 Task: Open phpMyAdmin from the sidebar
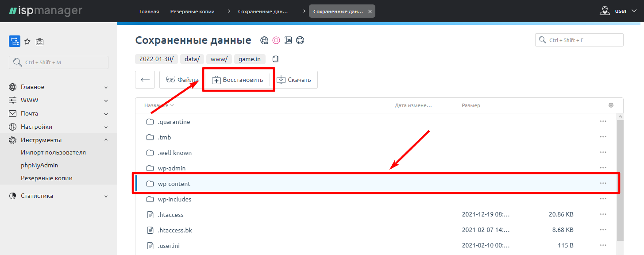pos(39,165)
